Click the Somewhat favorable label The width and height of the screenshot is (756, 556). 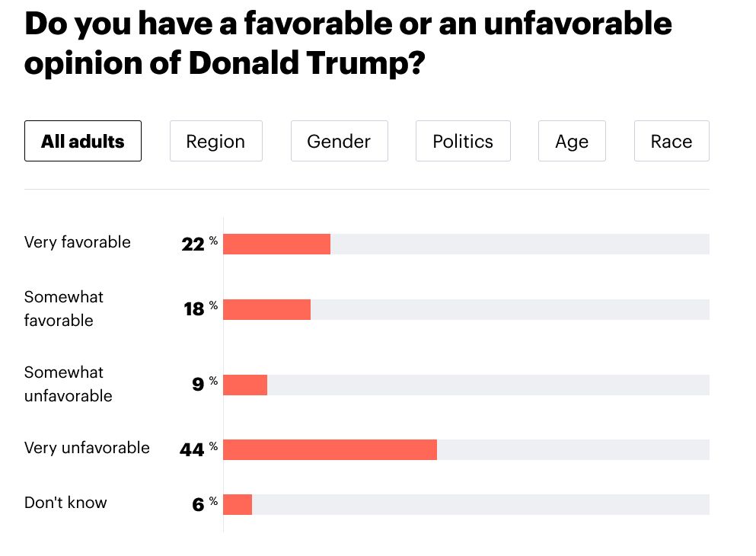[x=64, y=308]
